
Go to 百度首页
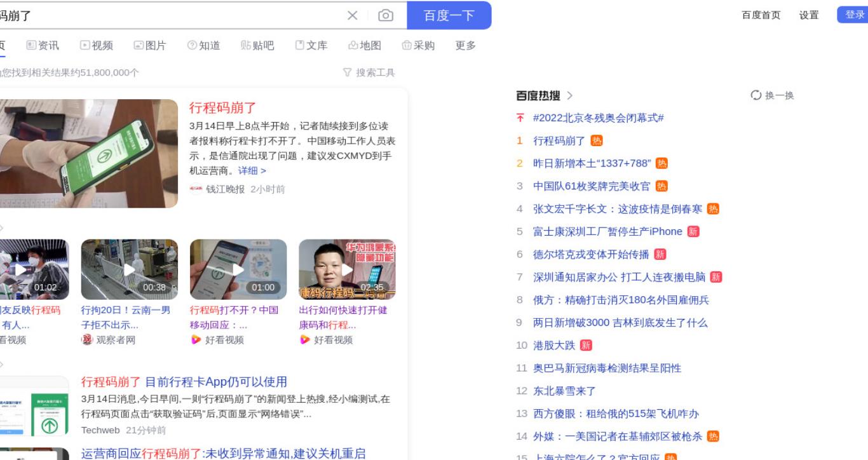pos(761,15)
